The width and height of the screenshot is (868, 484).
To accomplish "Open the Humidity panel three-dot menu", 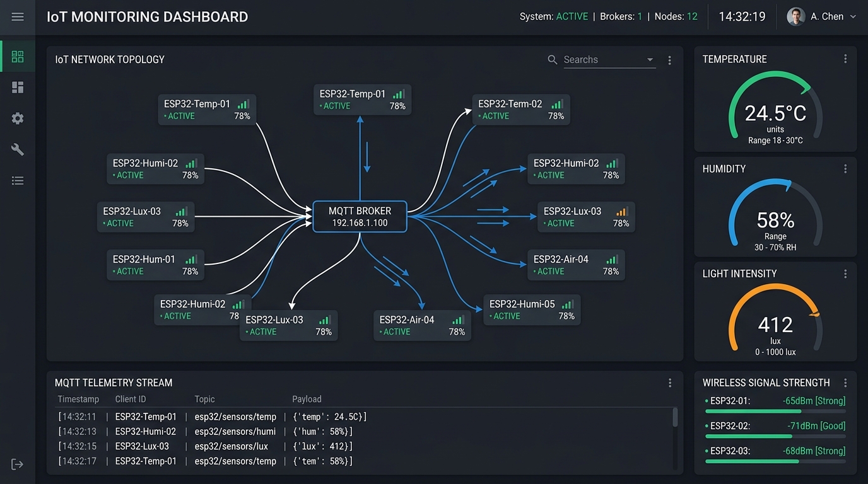I will (x=845, y=169).
